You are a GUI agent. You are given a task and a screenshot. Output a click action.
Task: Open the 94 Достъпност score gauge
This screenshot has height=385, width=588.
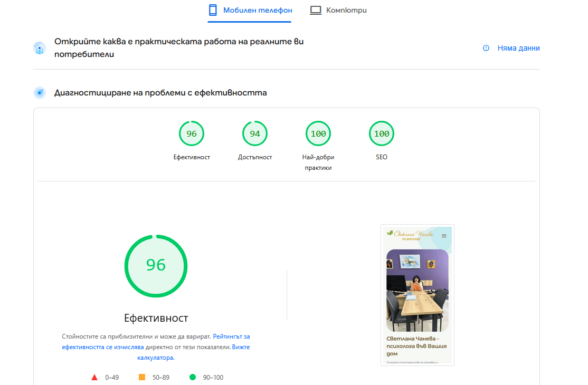[255, 134]
